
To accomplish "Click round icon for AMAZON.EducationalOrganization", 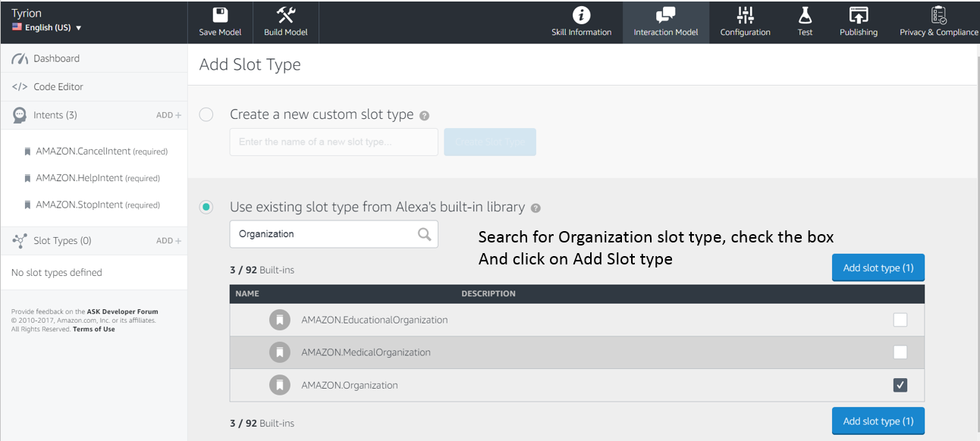I will [280, 320].
